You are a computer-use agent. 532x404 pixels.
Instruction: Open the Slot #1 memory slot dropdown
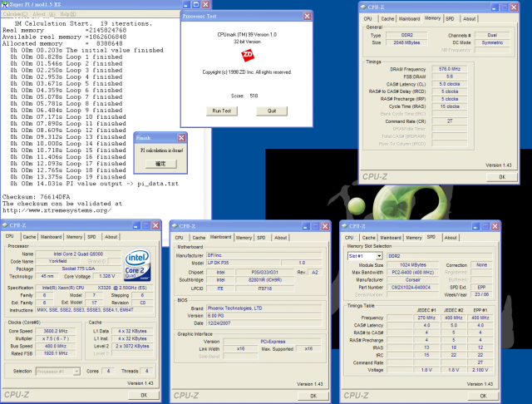click(379, 256)
